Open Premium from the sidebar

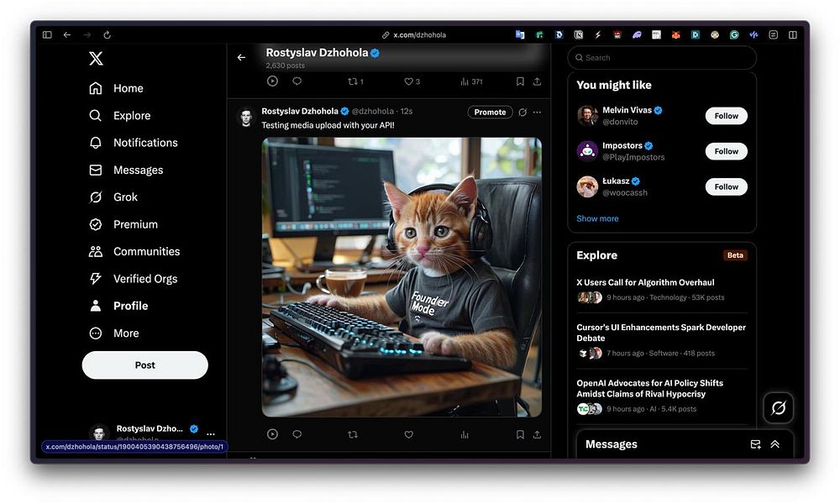(123, 224)
